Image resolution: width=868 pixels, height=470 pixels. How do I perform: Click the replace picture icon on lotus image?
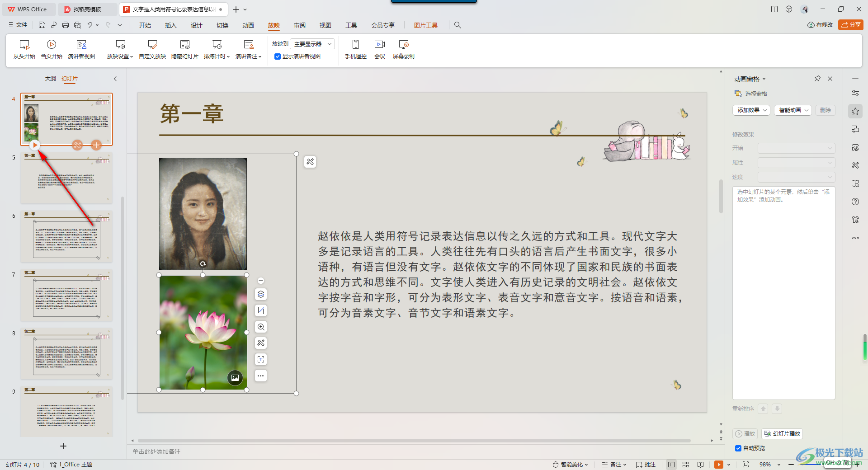[x=235, y=378]
